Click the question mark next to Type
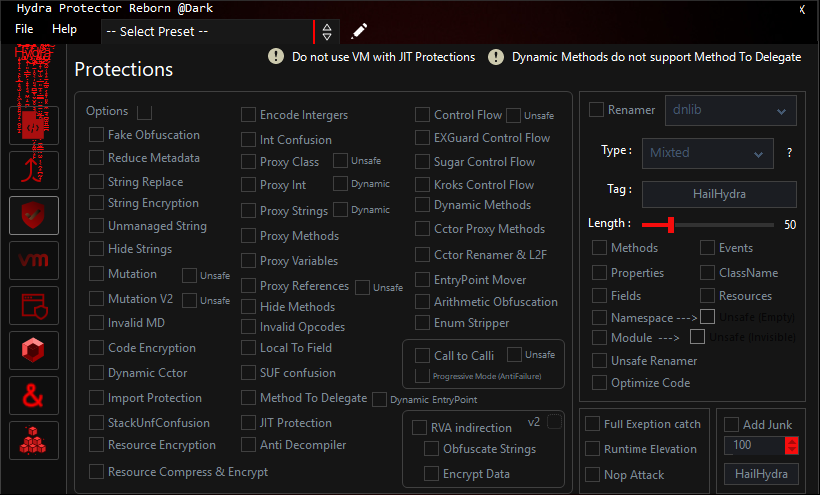The width and height of the screenshot is (820, 495). coord(789,153)
